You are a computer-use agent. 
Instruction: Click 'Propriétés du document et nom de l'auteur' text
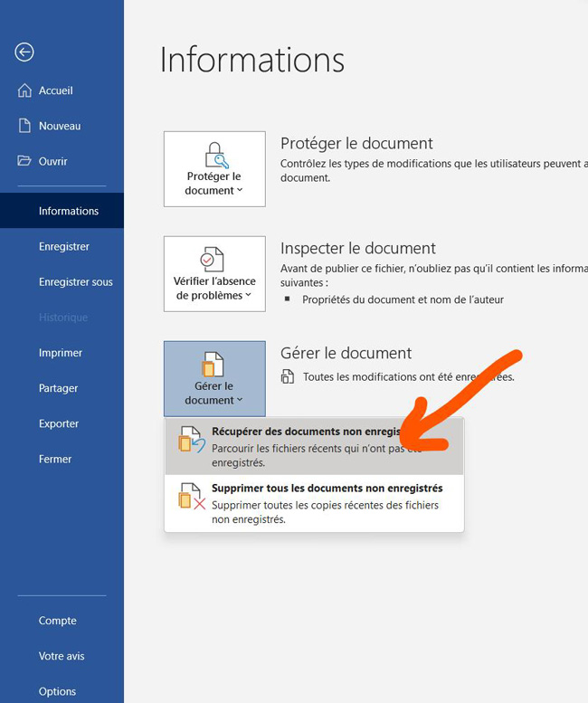(x=403, y=299)
